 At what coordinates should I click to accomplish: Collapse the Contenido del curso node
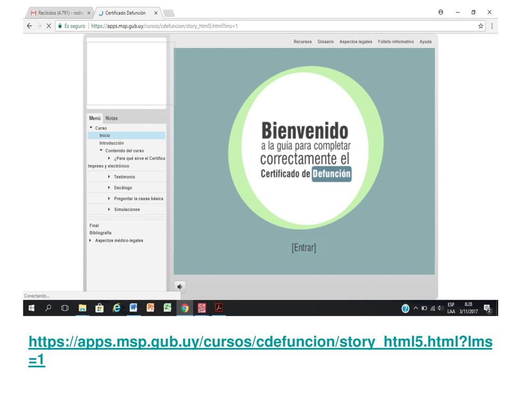101,150
